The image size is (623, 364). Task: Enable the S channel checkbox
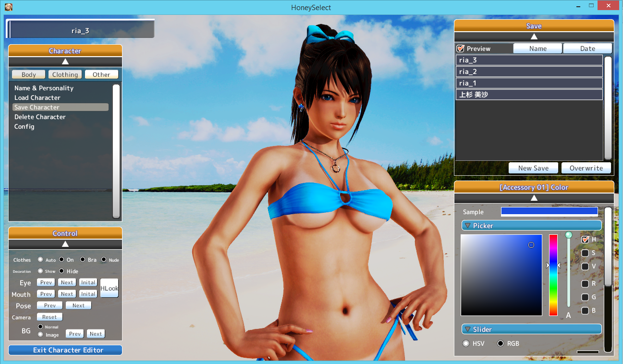point(585,253)
